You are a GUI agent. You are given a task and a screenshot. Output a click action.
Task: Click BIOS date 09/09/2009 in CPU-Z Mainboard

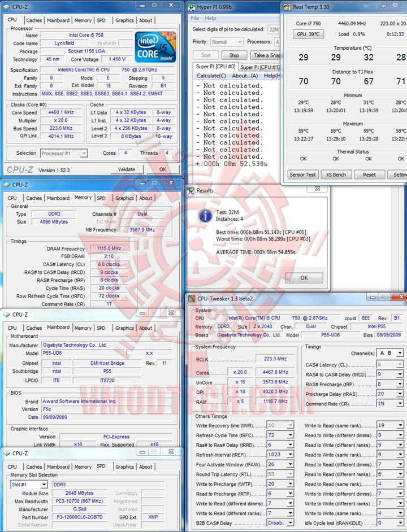pos(107,417)
